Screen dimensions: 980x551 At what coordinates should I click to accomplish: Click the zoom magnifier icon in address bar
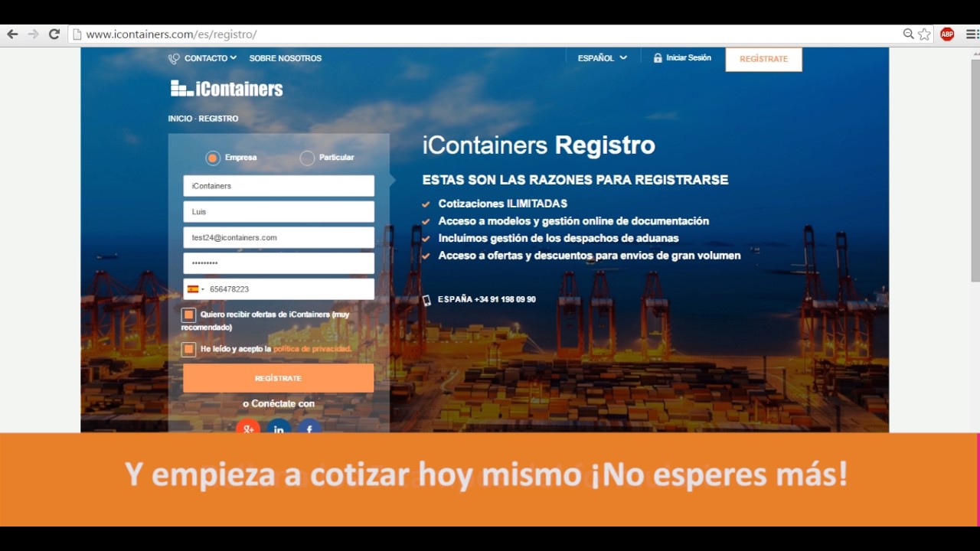pos(908,34)
